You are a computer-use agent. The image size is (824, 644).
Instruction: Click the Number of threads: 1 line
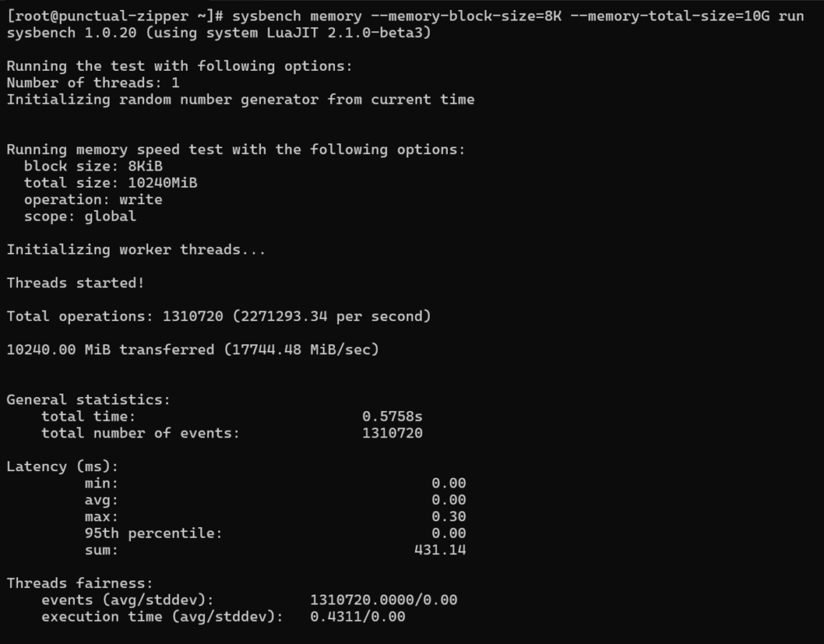coord(93,83)
